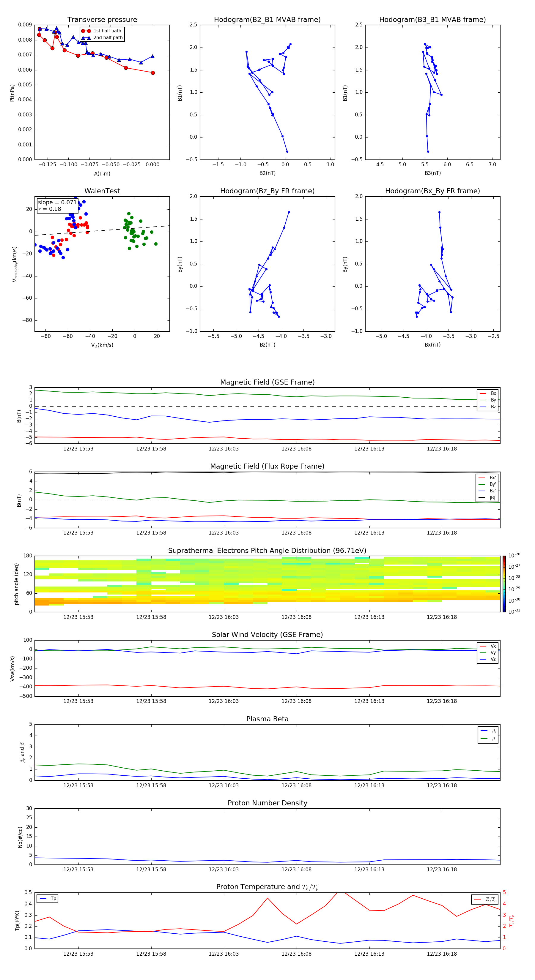Click '|B|' in the Flux Rope legend

[x=493, y=498]
